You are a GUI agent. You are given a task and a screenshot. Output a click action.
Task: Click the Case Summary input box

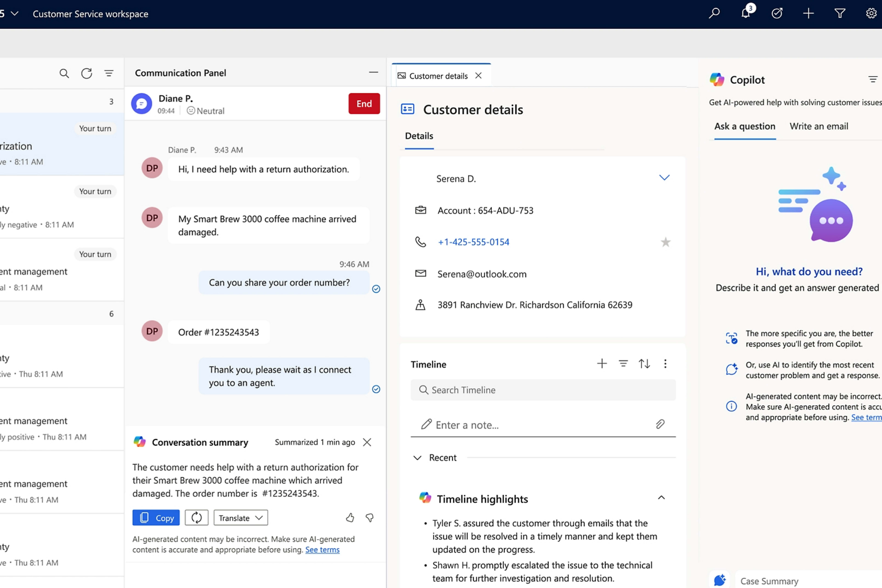pos(808,580)
